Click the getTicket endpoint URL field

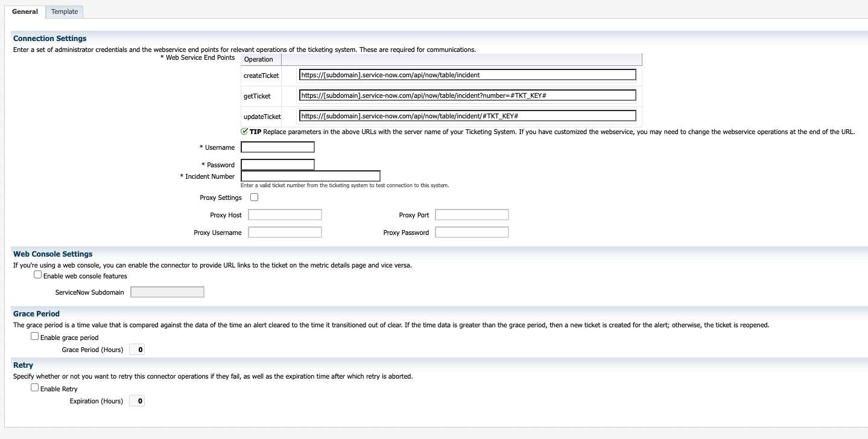[x=467, y=95]
